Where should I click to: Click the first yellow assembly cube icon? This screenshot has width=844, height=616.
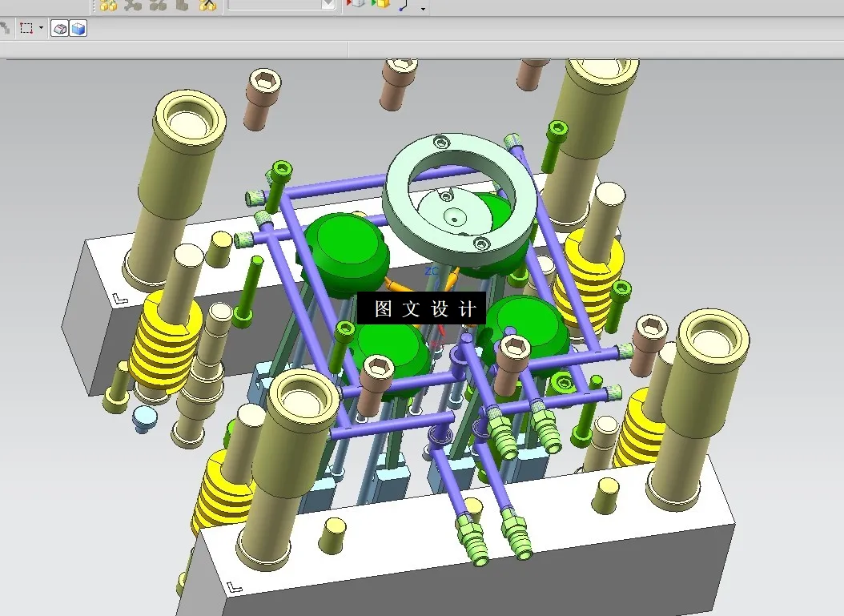click(x=108, y=5)
